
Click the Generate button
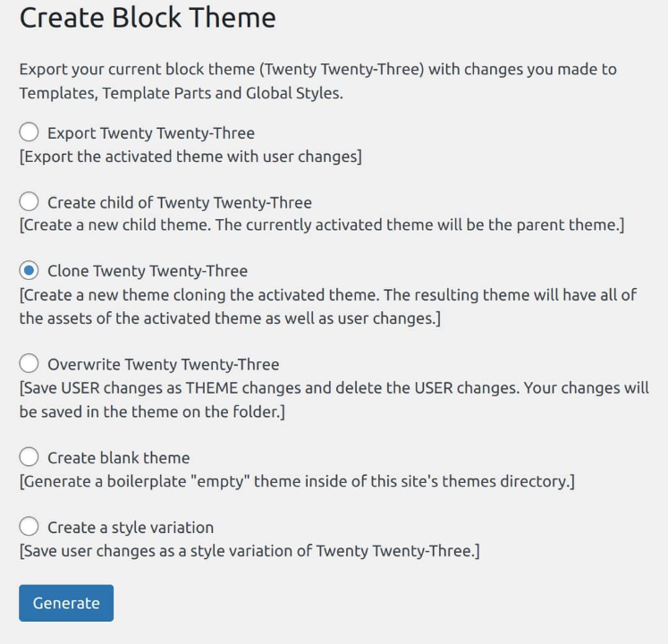(x=66, y=603)
